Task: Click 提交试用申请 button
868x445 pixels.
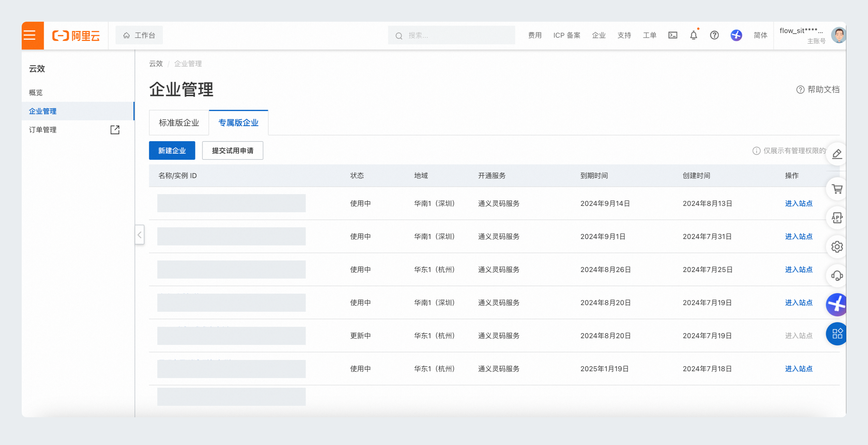Action: 232,150
